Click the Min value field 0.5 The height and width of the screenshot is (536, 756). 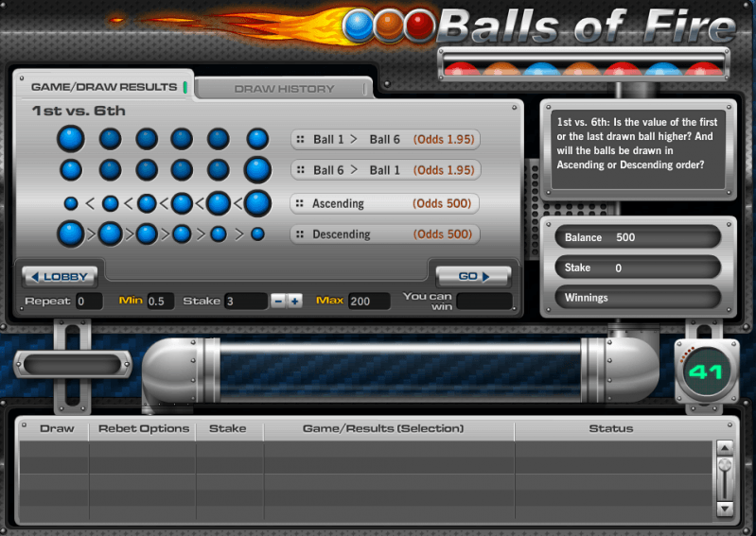(x=161, y=302)
